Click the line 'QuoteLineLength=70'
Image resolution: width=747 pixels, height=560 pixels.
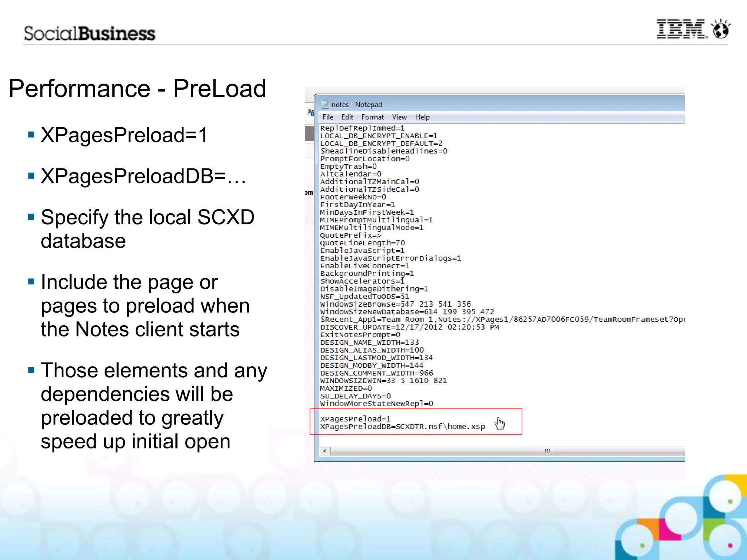(363, 243)
